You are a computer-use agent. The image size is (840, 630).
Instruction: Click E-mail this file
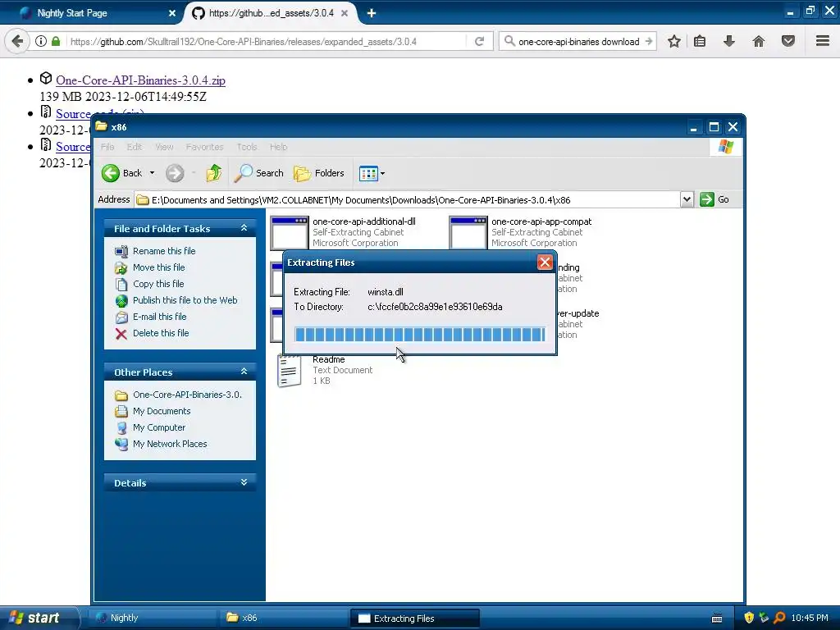click(x=160, y=317)
